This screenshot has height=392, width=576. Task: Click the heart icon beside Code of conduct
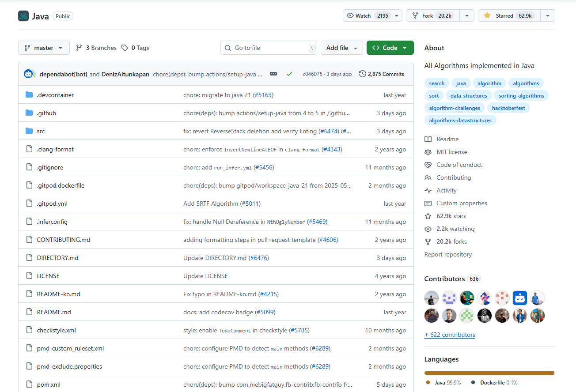[x=428, y=165]
